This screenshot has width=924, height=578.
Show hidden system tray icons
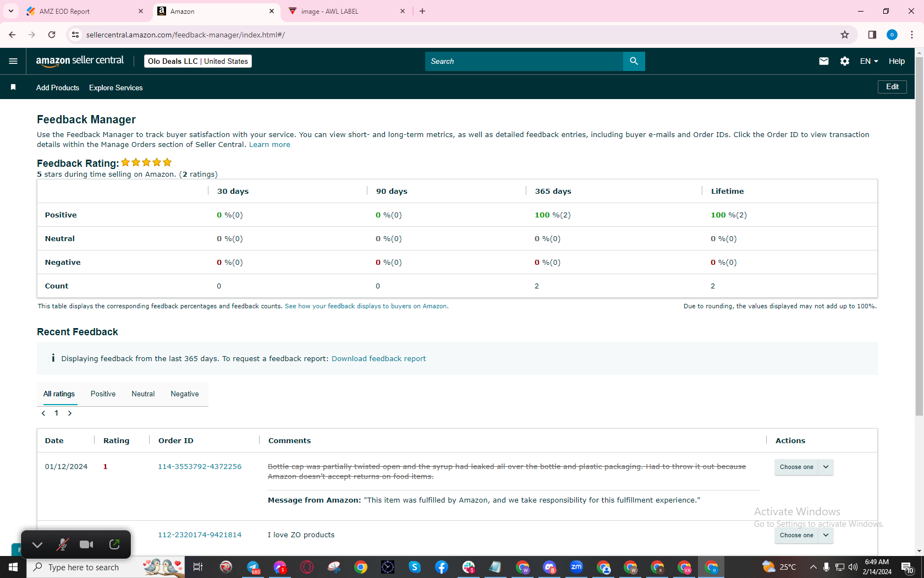pyautogui.click(x=813, y=567)
